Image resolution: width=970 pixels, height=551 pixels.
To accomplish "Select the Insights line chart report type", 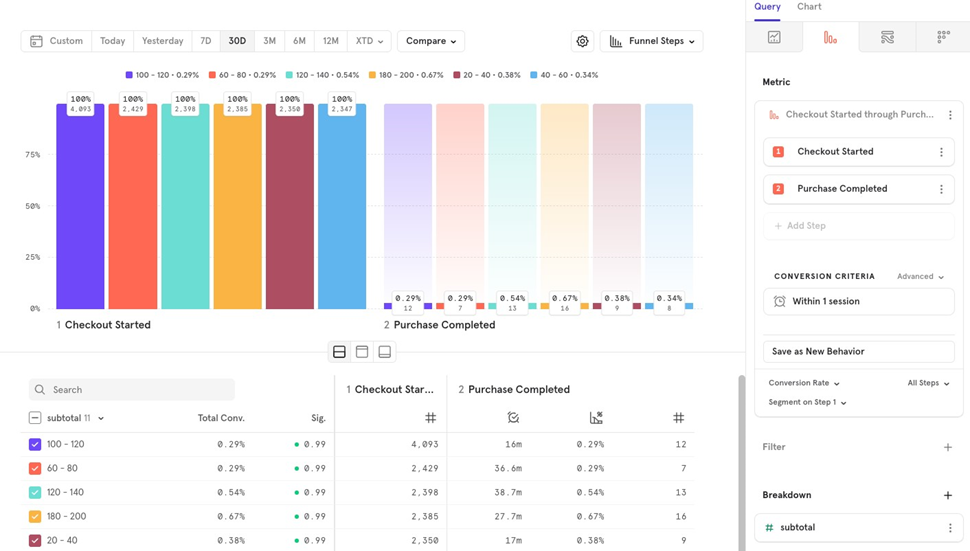I will [774, 37].
